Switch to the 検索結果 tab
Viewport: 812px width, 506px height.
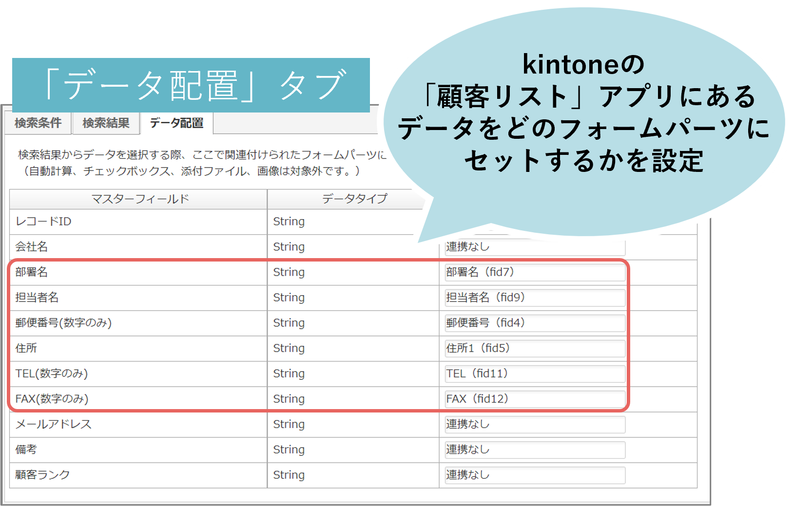click(106, 123)
